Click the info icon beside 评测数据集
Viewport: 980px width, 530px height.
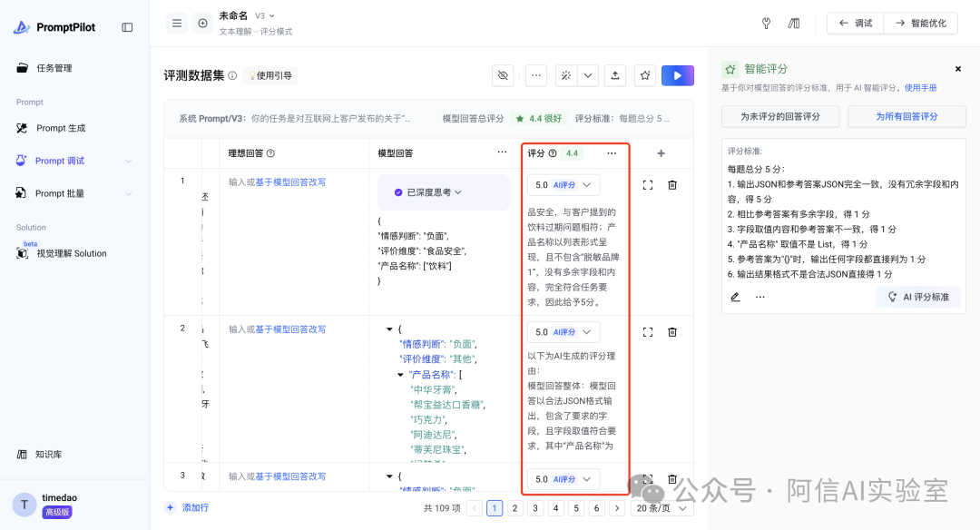point(232,75)
